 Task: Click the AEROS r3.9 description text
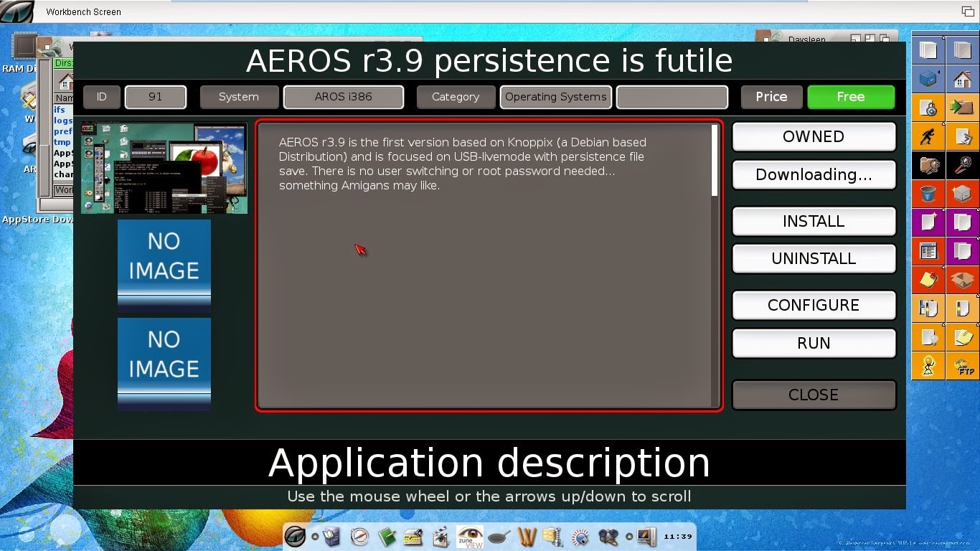click(463, 164)
